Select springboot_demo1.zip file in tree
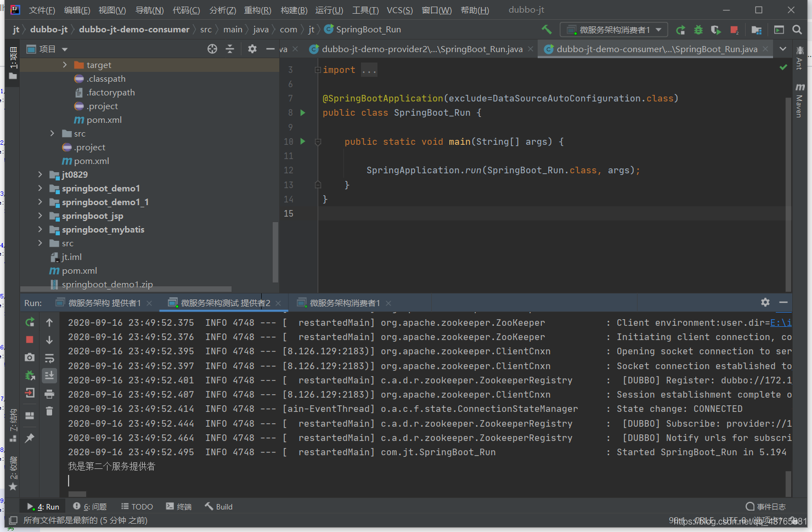The width and height of the screenshot is (812, 532). pos(107,284)
